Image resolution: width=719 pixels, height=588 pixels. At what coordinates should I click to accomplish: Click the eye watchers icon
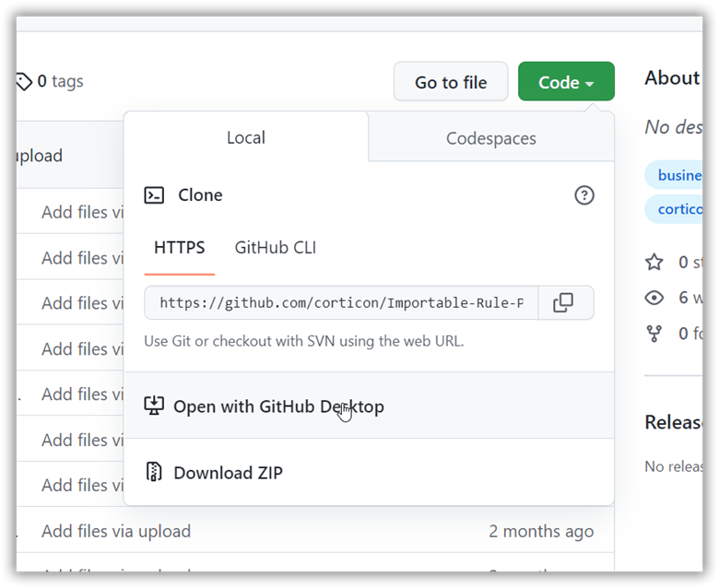(x=654, y=298)
